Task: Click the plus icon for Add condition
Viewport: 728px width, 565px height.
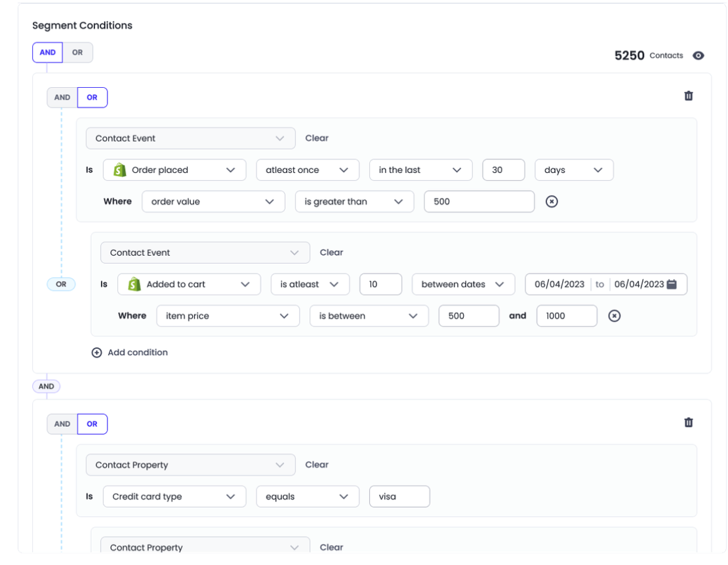Action: pos(97,353)
